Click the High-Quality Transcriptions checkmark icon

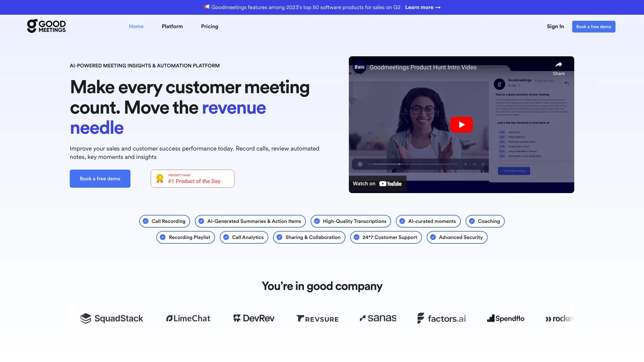[x=317, y=221]
